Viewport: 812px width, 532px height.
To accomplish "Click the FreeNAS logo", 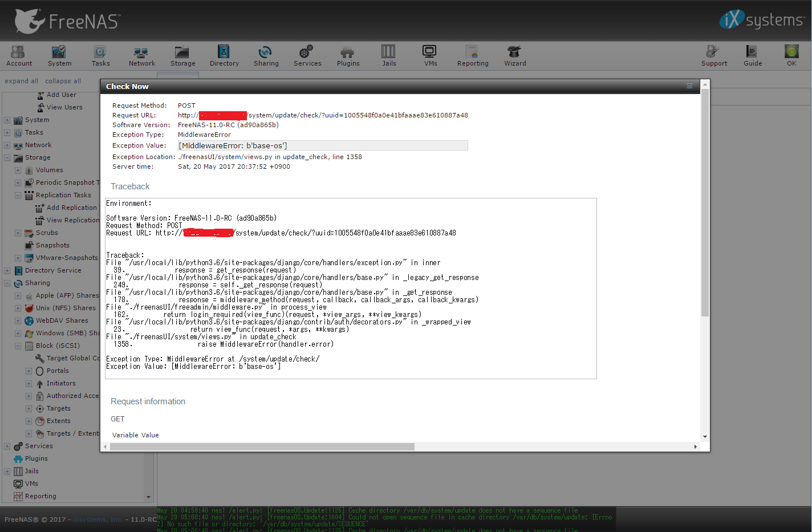I will pos(67,21).
